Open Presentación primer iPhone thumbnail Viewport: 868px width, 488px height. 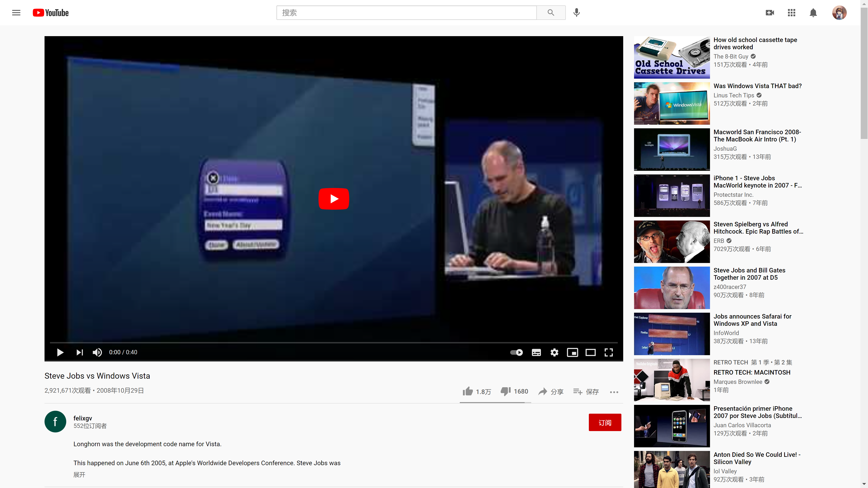click(x=672, y=426)
